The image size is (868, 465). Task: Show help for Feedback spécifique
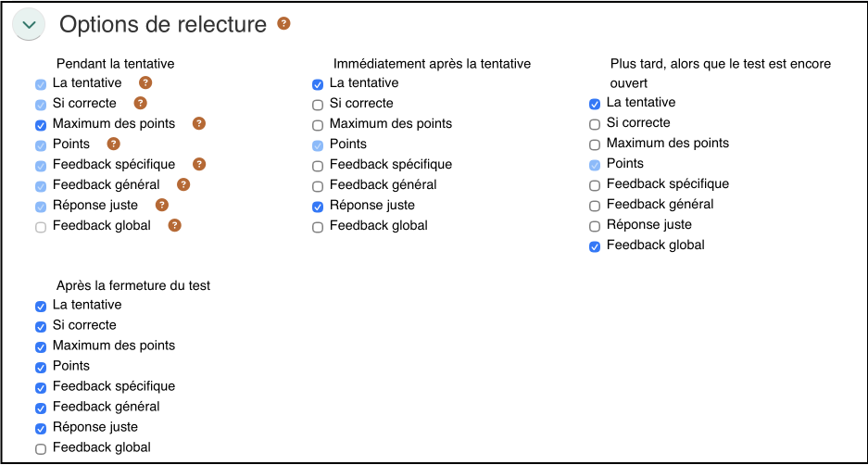tap(198, 164)
